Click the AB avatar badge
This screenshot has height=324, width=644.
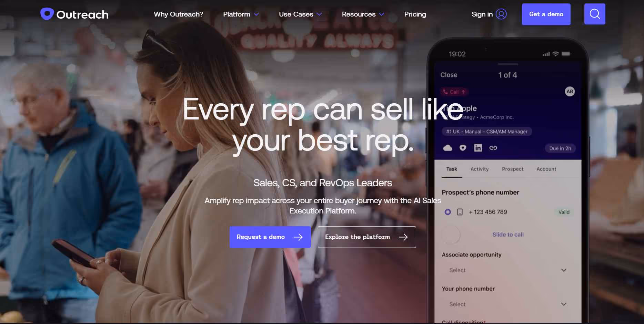(x=570, y=91)
